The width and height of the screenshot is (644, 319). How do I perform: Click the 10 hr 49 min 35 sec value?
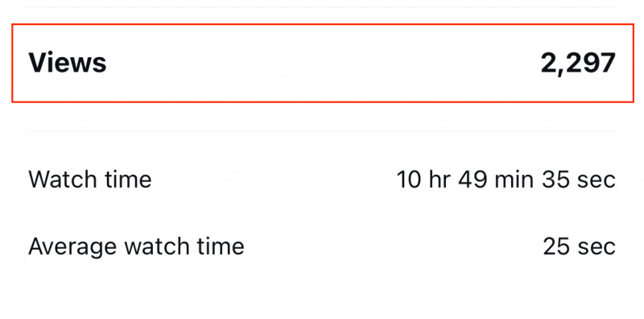[506, 180]
